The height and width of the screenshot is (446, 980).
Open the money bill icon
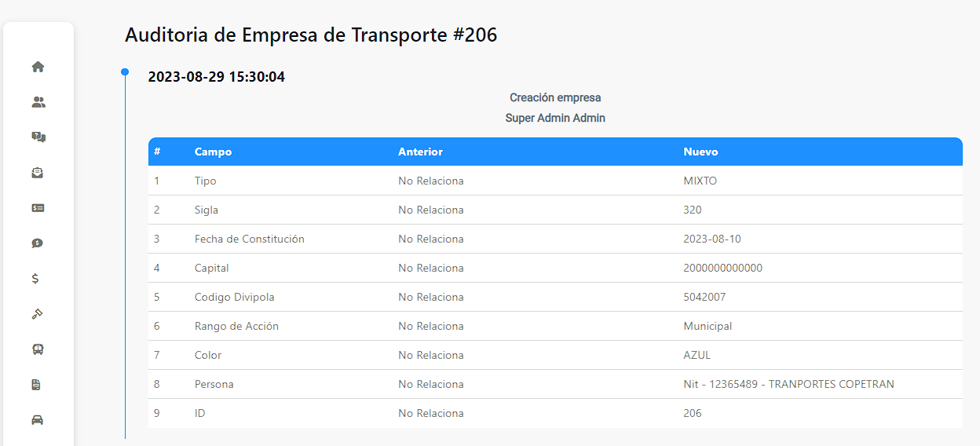(x=38, y=208)
